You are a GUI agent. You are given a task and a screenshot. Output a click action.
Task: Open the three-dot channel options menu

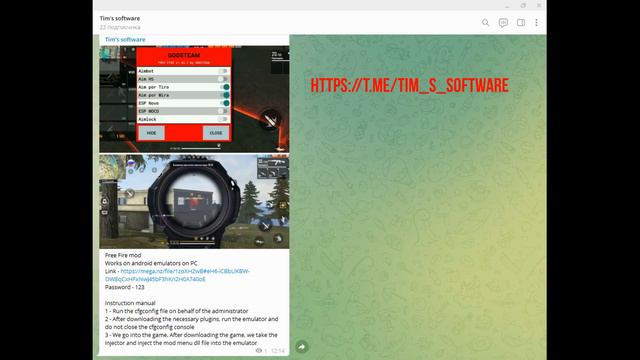[536, 22]
